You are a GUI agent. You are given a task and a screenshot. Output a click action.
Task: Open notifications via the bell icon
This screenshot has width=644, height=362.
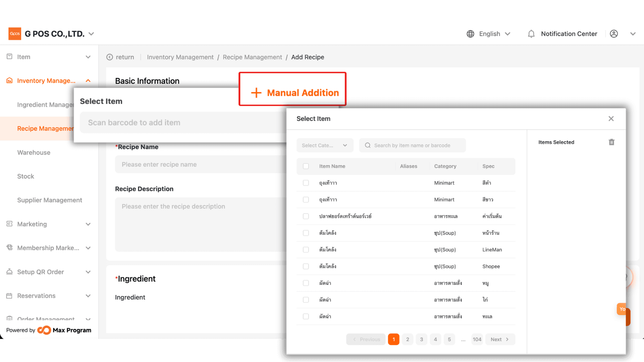(531, 34)
